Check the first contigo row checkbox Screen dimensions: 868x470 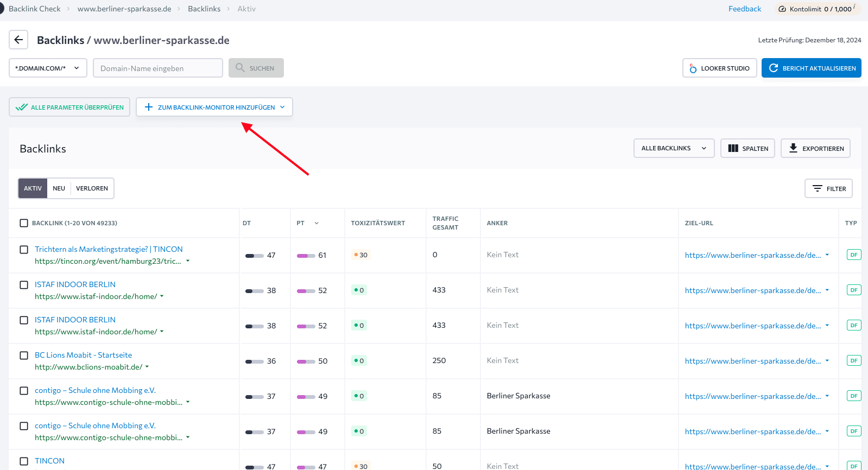24,391
